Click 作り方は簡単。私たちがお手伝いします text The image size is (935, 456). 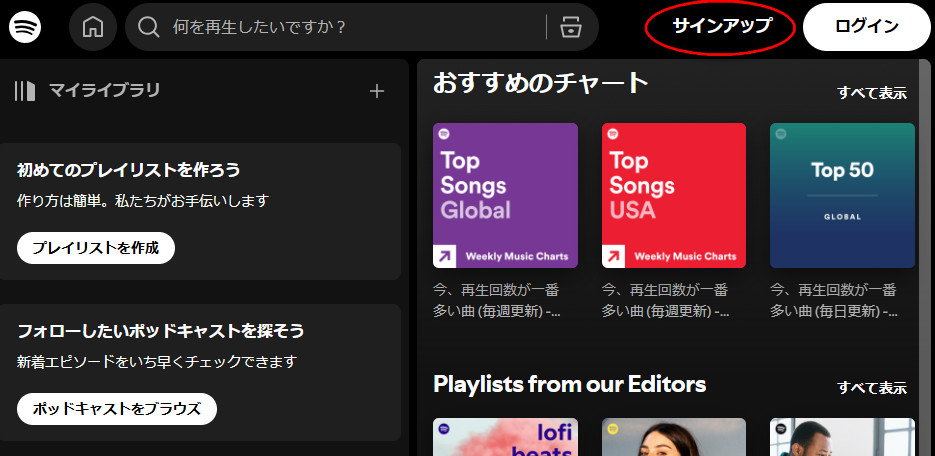pos(143,201)
